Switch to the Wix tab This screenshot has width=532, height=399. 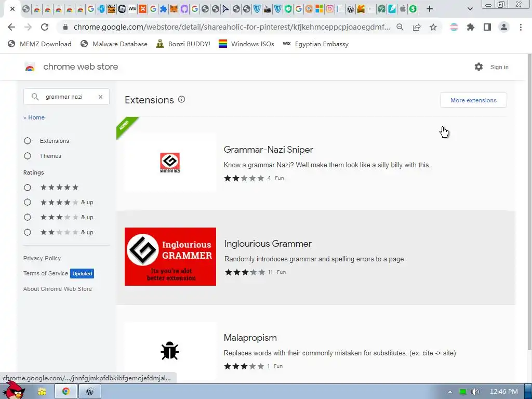(x=132, y=9)
